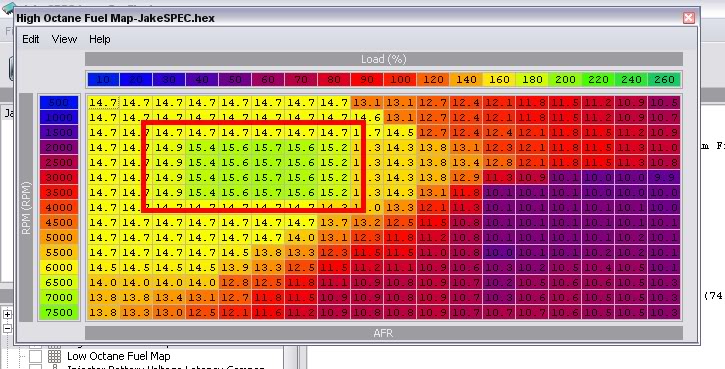The height and width of the screenshot is (369, 725).
Task: Select the 200 load axis cell
Action: click(565, 80)
